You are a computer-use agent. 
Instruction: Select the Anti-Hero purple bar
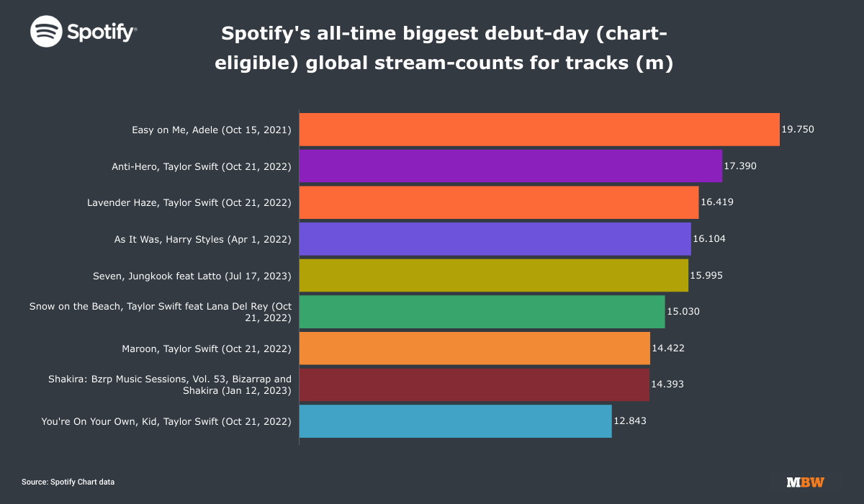click(x=510, y=166)
